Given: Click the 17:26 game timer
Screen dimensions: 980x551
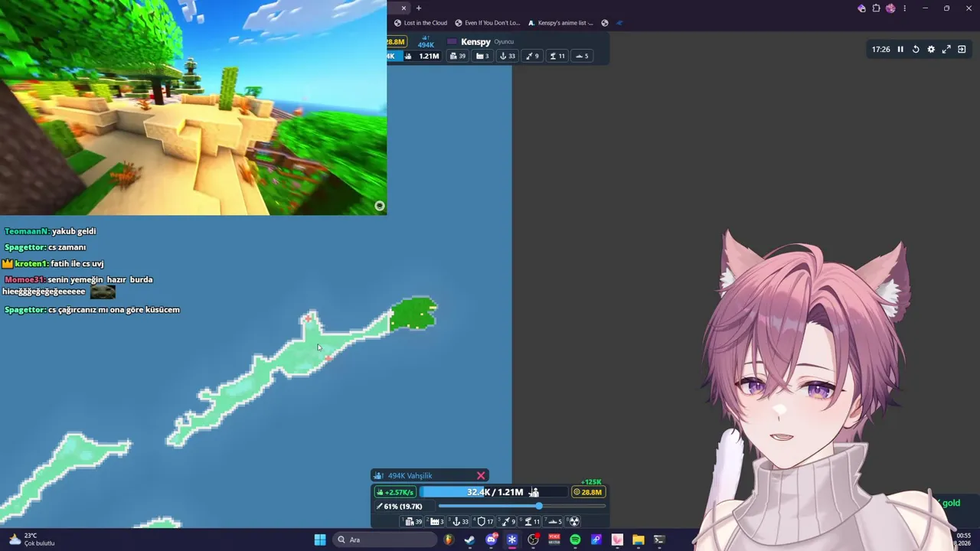Looking at the screenshot, I should 880,49.
